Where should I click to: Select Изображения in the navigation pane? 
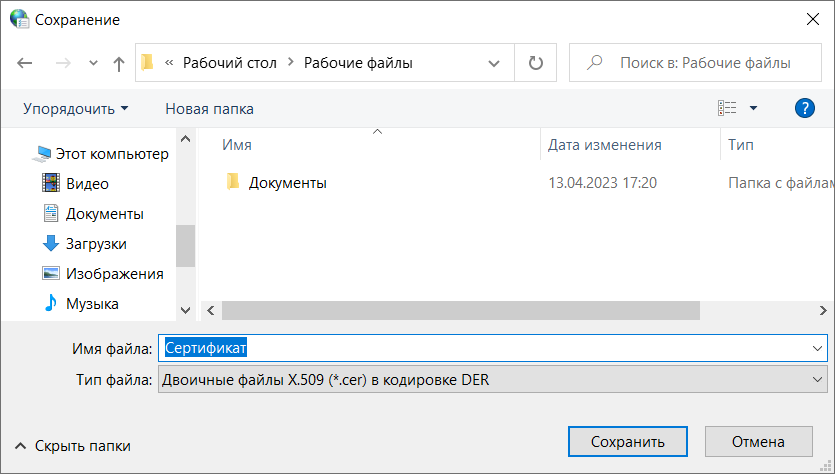click(x=114, y=274)
